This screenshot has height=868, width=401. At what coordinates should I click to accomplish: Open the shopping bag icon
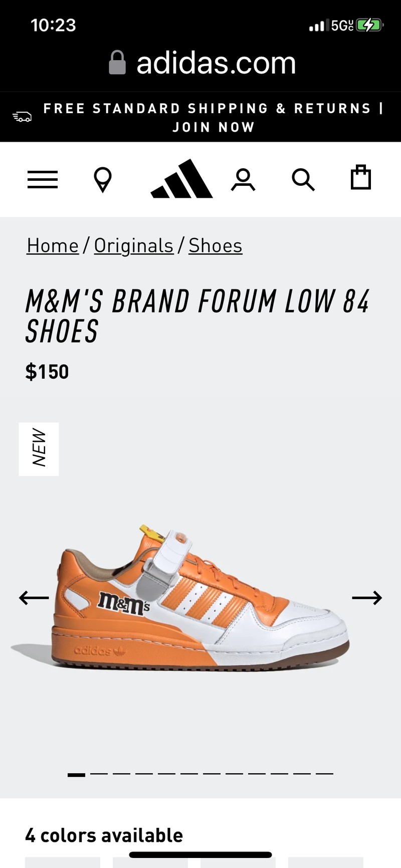(x=360, y=177)
